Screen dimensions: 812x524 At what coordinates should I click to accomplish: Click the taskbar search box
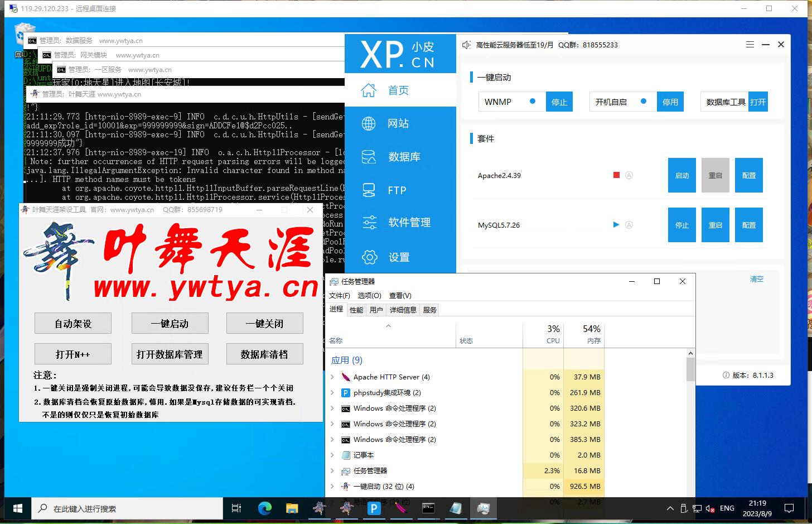tap(126, 508)
